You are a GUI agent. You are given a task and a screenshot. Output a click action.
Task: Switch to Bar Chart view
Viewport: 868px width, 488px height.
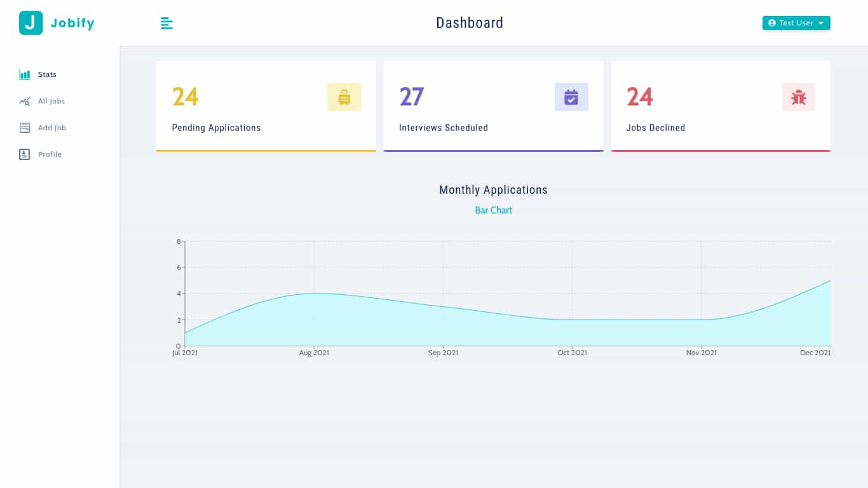493,210
